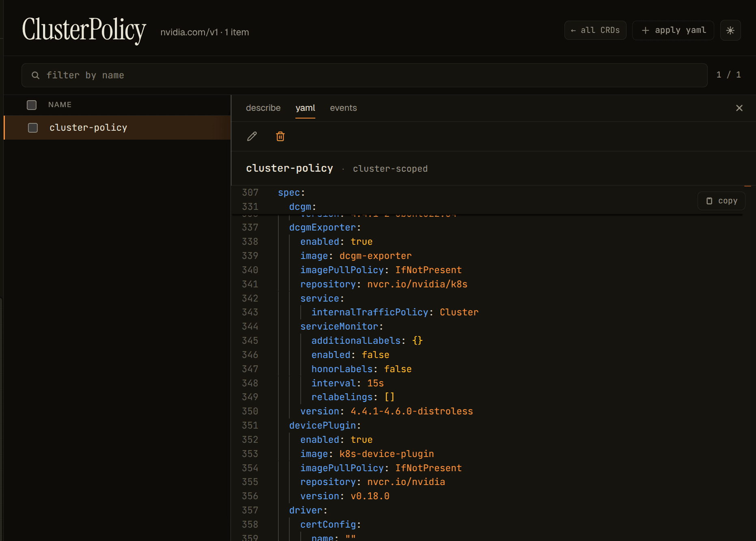Open the apply yaml dialog

point(673,30)
